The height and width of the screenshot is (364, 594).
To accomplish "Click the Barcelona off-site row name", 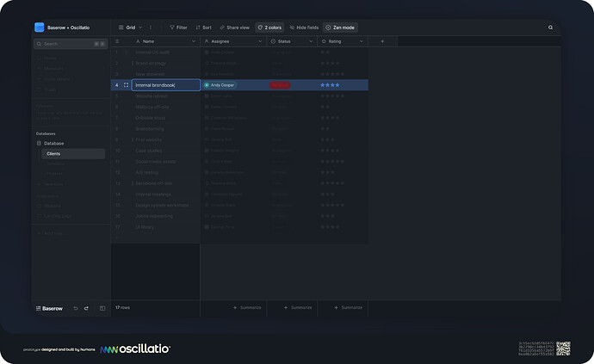I will point(154,183).
